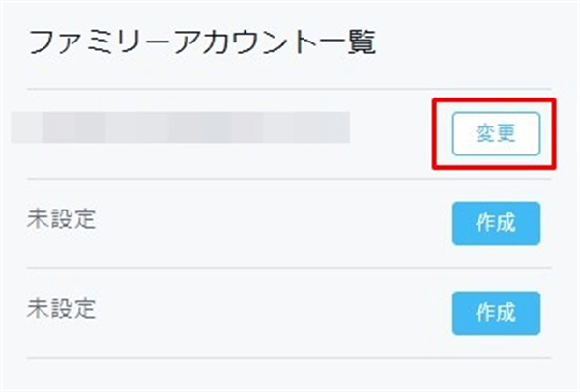Viewport: 580px width, 392px height.
Task: Tap the first blue 作成 button
Action: (495, 224)
